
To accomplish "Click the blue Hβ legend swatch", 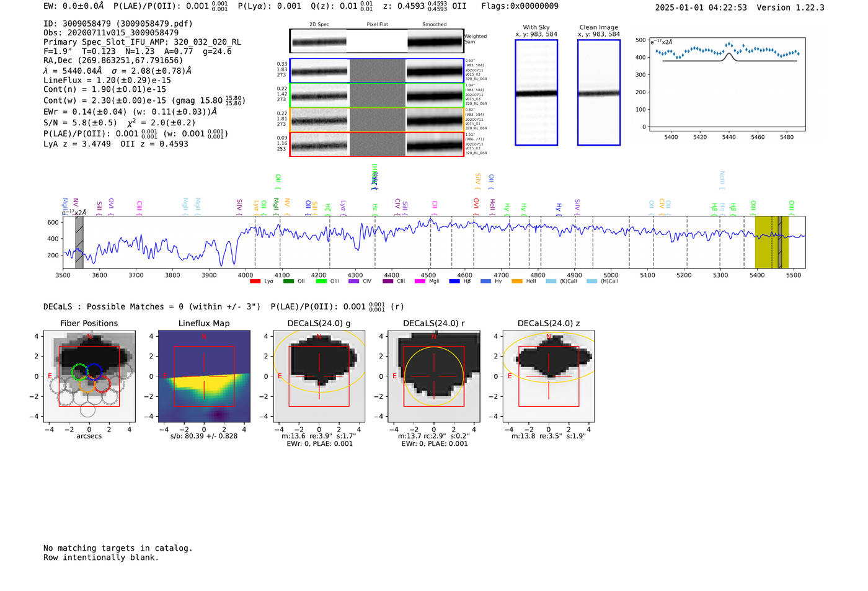I will (x=454, y=282).
